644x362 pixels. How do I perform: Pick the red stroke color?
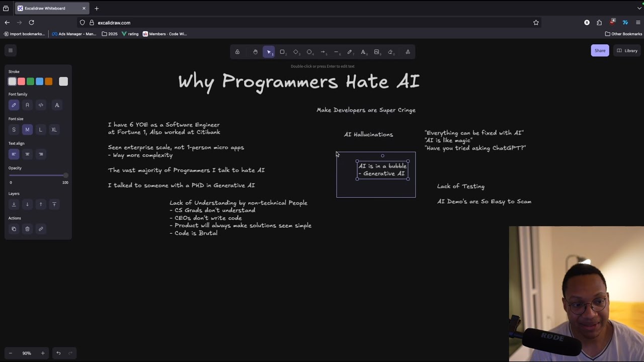pos(21,81)
